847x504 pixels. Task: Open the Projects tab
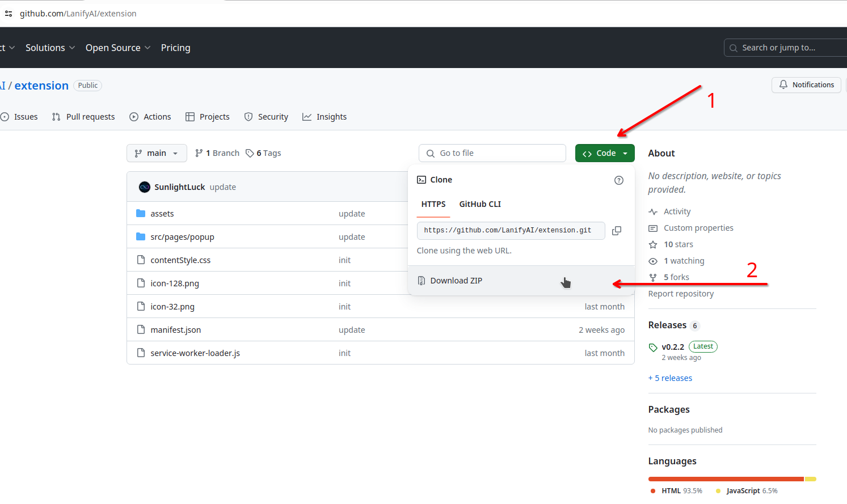tap(208, 117)
